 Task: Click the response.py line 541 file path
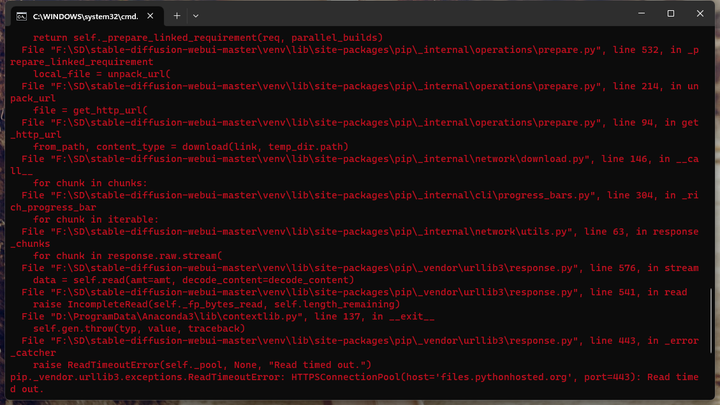click(x=354, y=292)
